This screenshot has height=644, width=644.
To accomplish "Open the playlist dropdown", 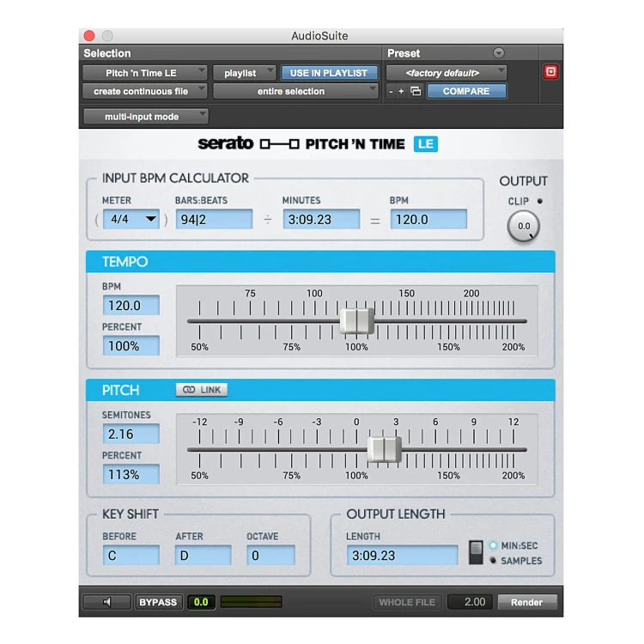I will pos(244,73).
